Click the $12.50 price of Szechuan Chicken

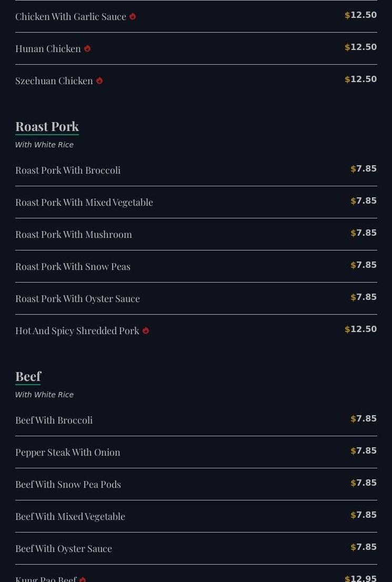point(361,79)
